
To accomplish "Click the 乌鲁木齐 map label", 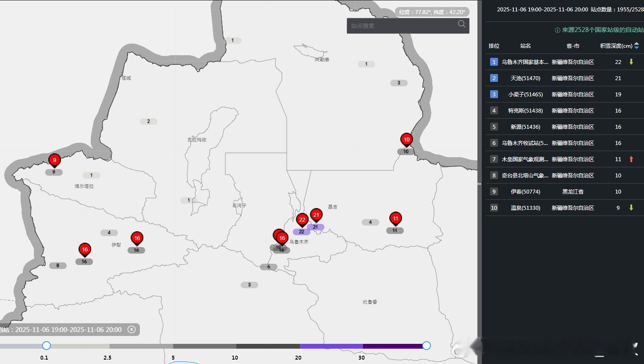I will point(299,242).
